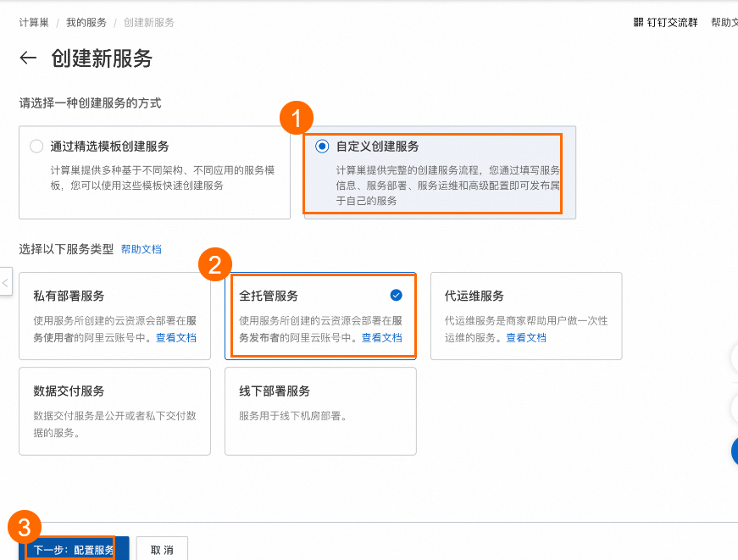Screen dimensions: 738x560
Task: Choose the 线下部署服务 service type card
Action: click(x=320, y=411)
